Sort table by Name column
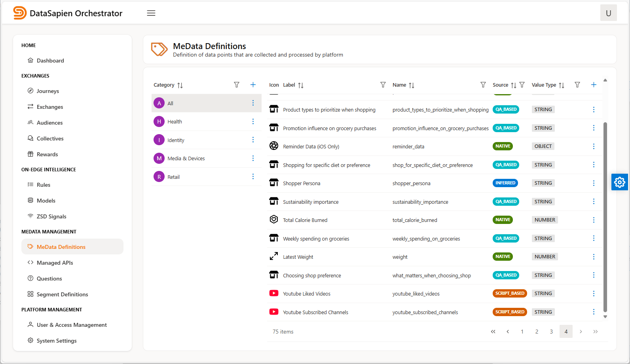Screen dimensions: 630x364 pos(412,85)
